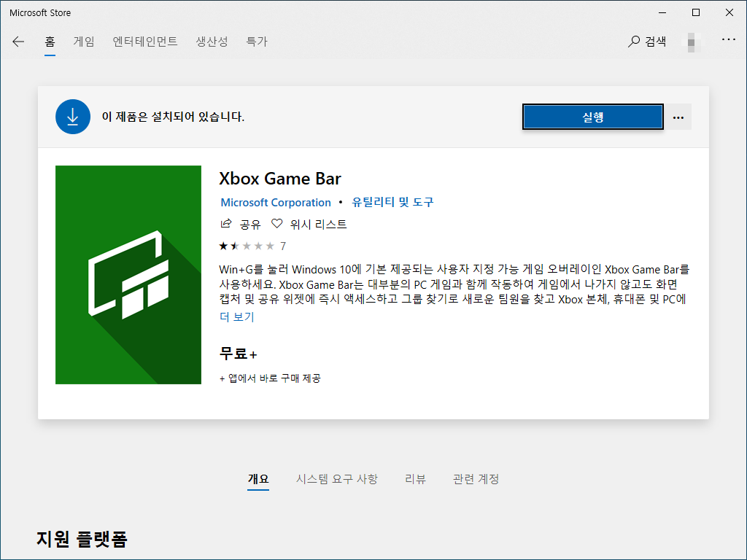Switch to the 홈 tab
The width and height of the screenshot is (747, 560).
pos(50,42)
